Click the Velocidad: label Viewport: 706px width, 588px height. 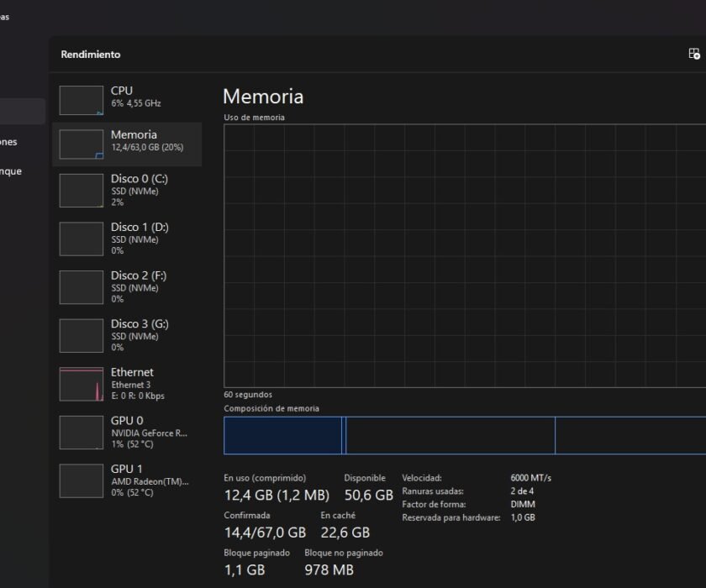(421, 478)
